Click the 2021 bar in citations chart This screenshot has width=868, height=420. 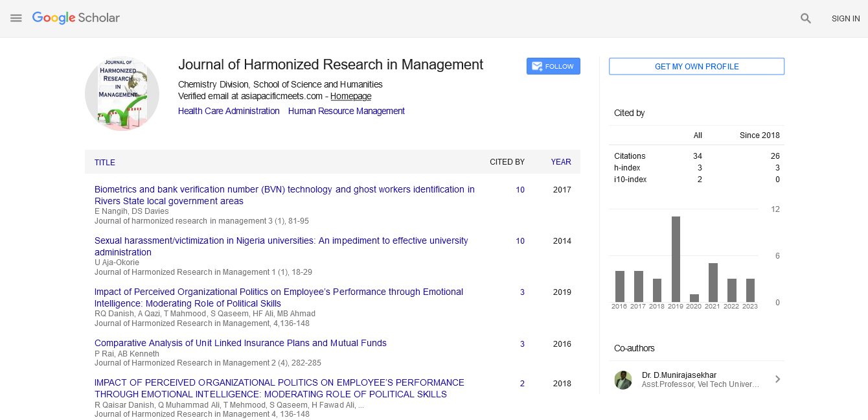click(x=713, y=283)
